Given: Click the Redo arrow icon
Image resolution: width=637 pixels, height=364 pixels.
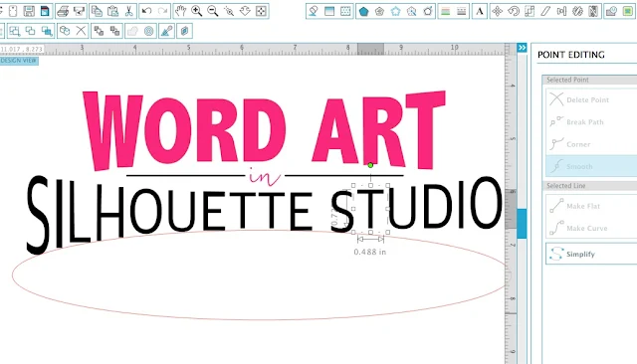Looking at the screenshot, I should point(162,11).
